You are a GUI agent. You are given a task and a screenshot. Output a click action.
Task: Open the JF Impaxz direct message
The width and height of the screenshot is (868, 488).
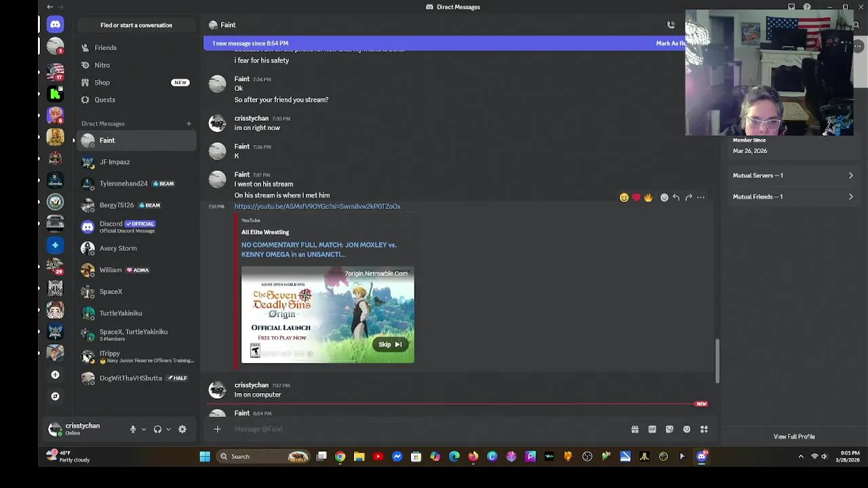point(136,162)
